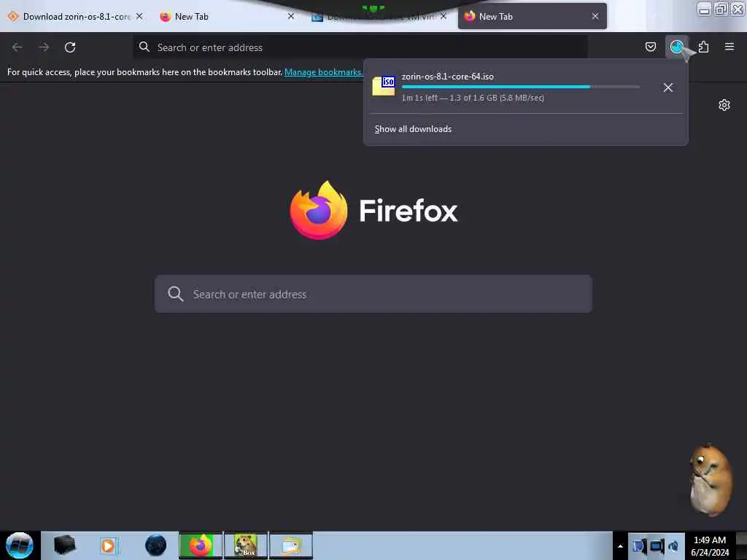Close the second New Tab
The height and width of the screenshot is (560, 747).
click(x=291, y=16)
